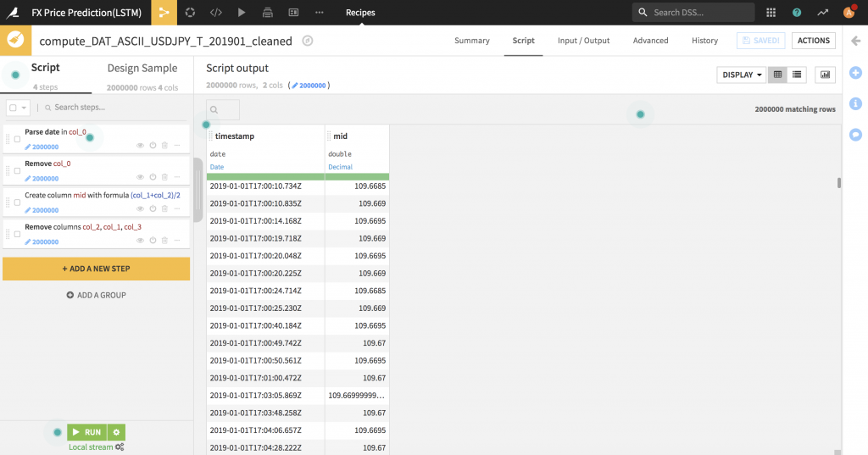
Task: Toggle preview eye on Parse date step
Action: pos(140,146)
